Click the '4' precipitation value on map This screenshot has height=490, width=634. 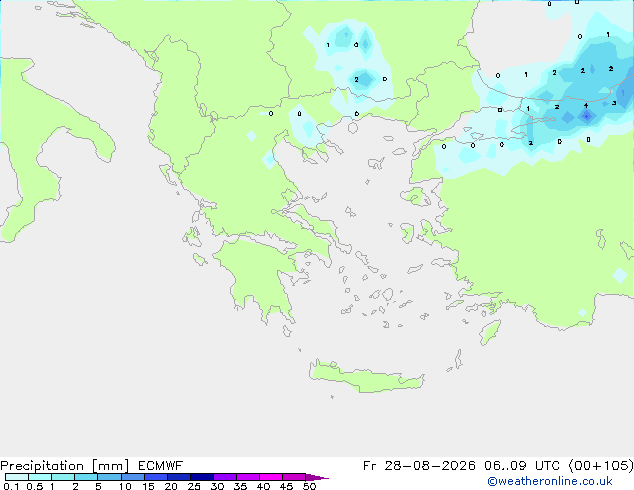pos(586,106)
